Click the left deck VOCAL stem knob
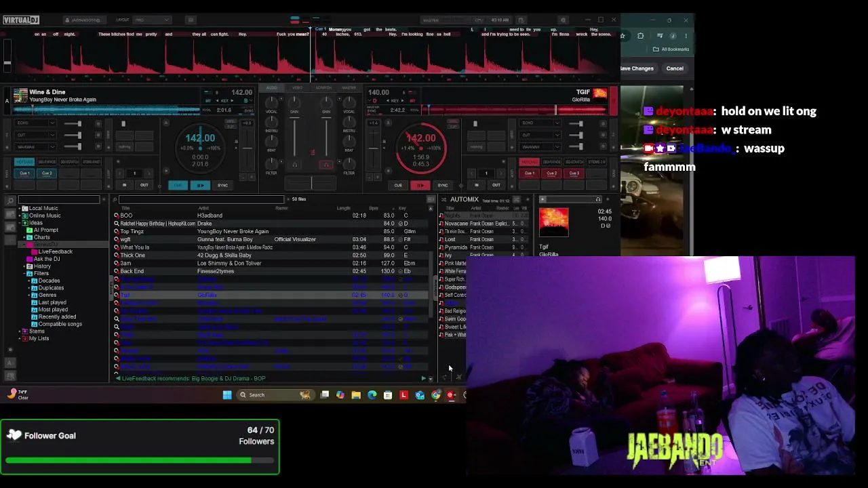The height and width of the screenshot is (488, 868). click(271, 102)
